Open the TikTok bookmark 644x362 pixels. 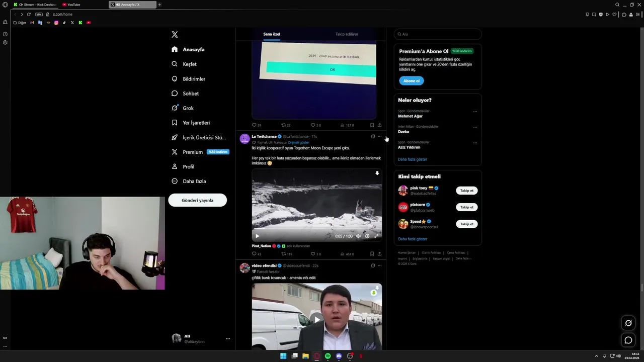click(x=64, y=23)
